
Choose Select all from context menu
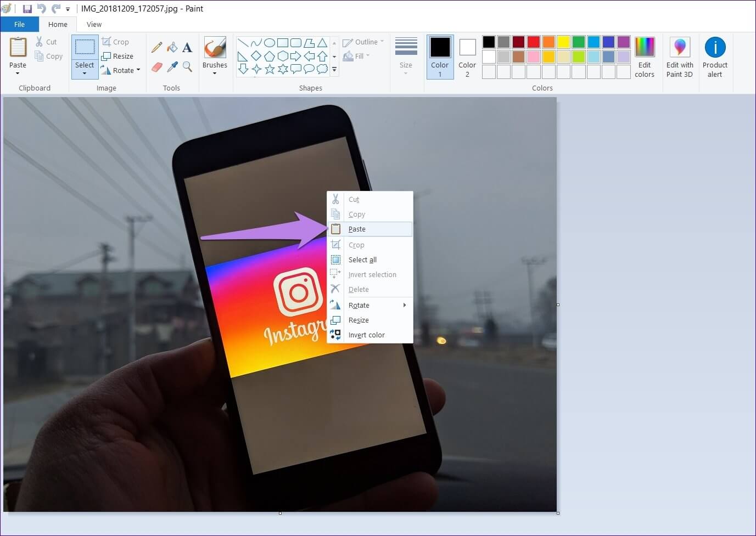pyautogui.click(x=362, y=260)
